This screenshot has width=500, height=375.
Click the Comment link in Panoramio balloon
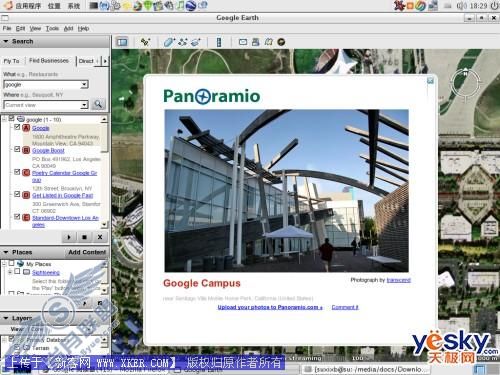[x=345, y=307]
